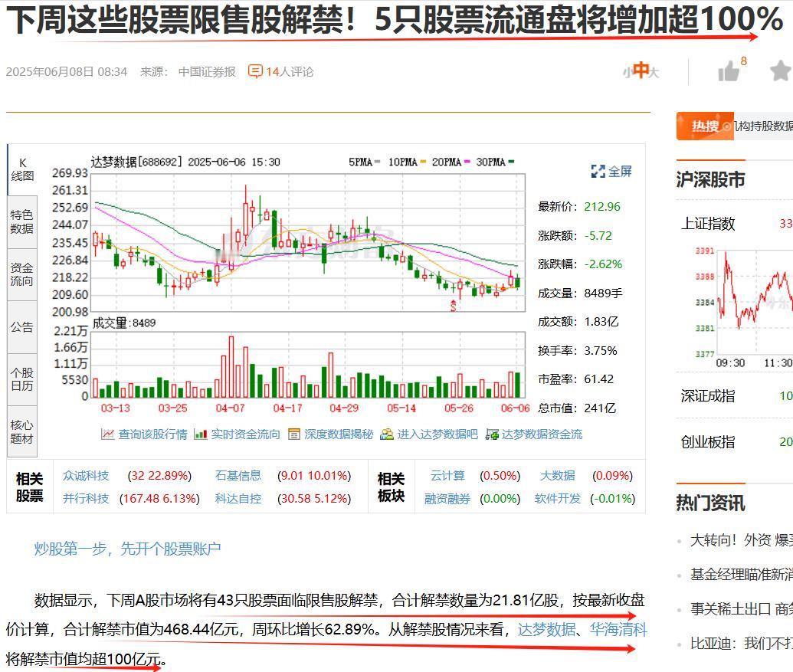Viewport: 793px width, 672px height.
Task: Click the 查询该股行情 chart icon
Action: pyautogui.click(x=108, y=434)
